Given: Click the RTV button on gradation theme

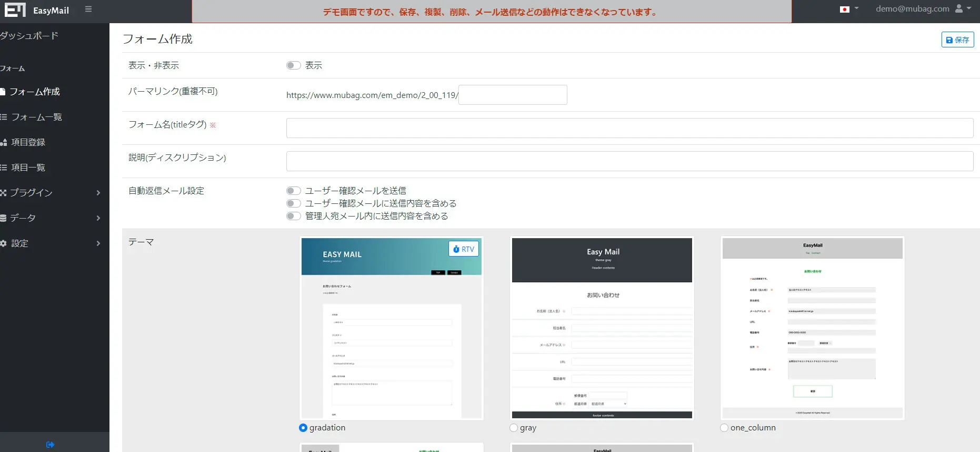Looking at the screenshot, I should click(464, 249).
